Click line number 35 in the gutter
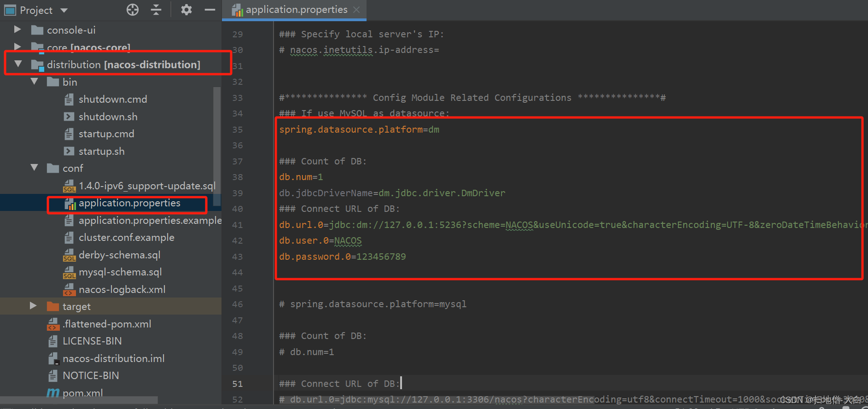This screenshot has width=868, height=409. pos(237,129)
